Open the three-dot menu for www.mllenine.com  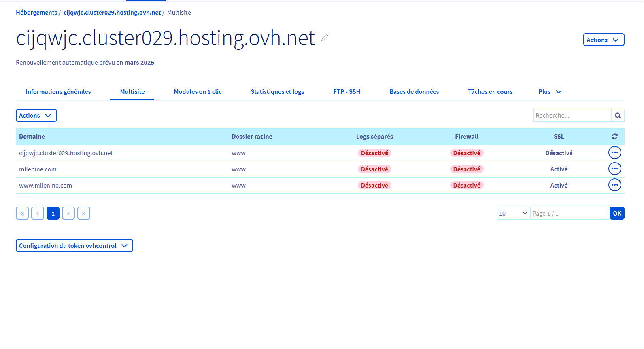614,185
